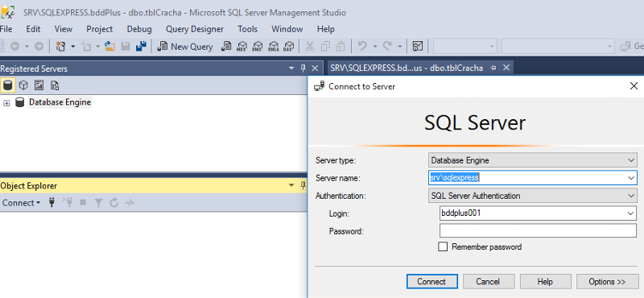Click the Redo arrow icon
Image resolution: width=644 pixels, height=298 pixels.
click(x=387, y=47)
